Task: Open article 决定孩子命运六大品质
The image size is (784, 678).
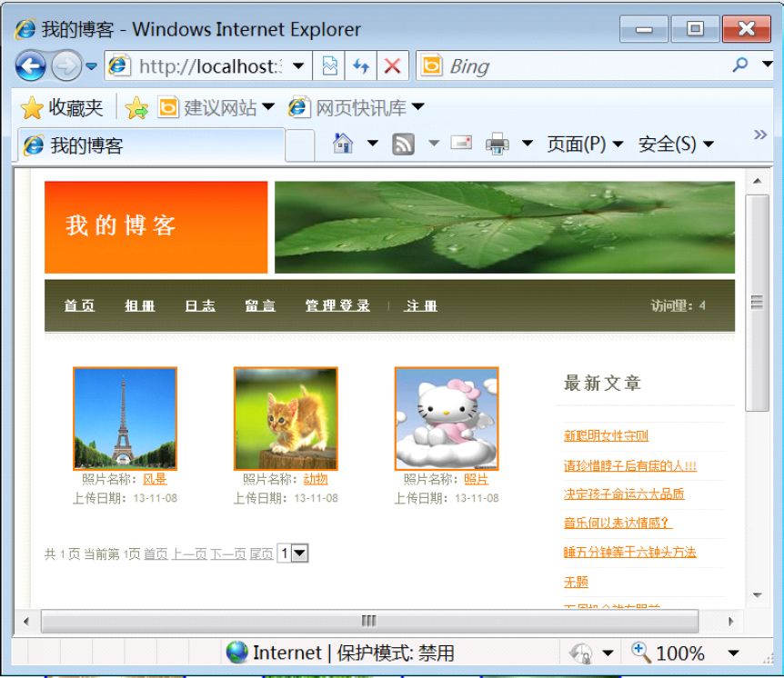Action: coord(624,494)
